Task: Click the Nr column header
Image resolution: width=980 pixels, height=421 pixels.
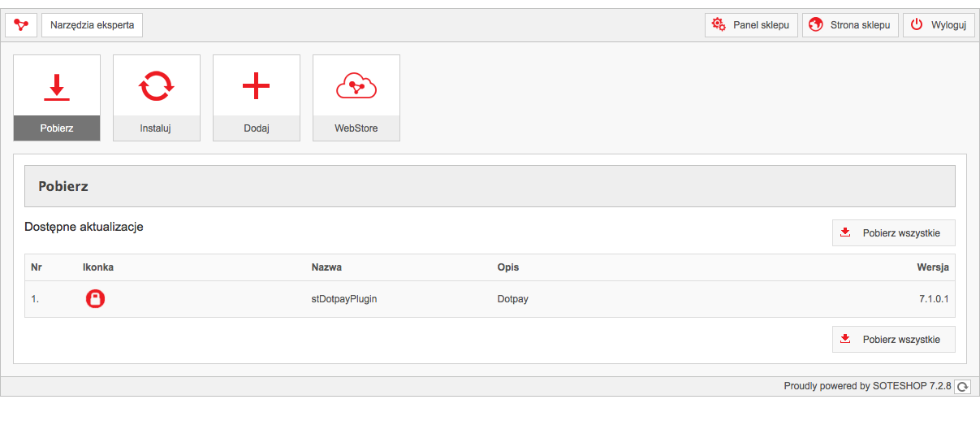Action: pyautogui.click(x=37, y=267)
